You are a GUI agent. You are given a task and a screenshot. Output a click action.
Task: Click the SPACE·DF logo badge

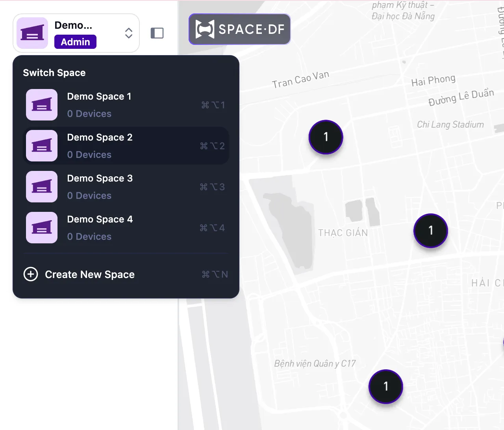point(239,29)
